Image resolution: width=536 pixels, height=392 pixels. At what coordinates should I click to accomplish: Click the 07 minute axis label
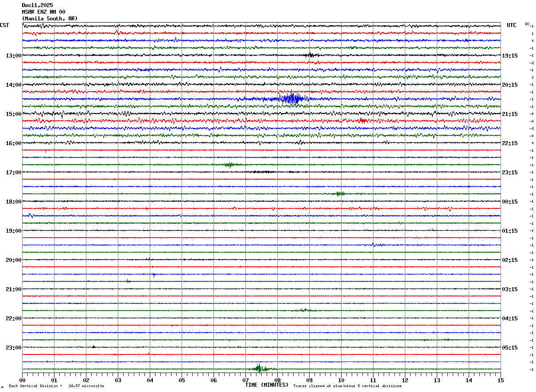(245, 380)
